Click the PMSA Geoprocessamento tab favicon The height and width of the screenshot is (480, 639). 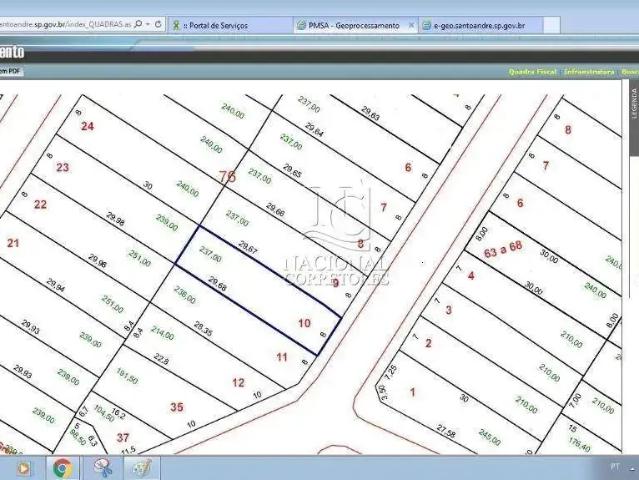click(301, 25)
